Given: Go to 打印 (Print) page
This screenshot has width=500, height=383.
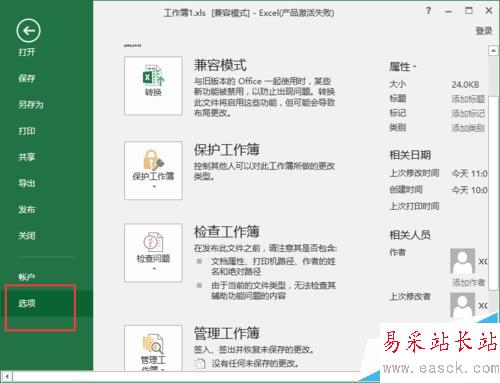Looking at the screenshot, I should click(x=27, y=131).
